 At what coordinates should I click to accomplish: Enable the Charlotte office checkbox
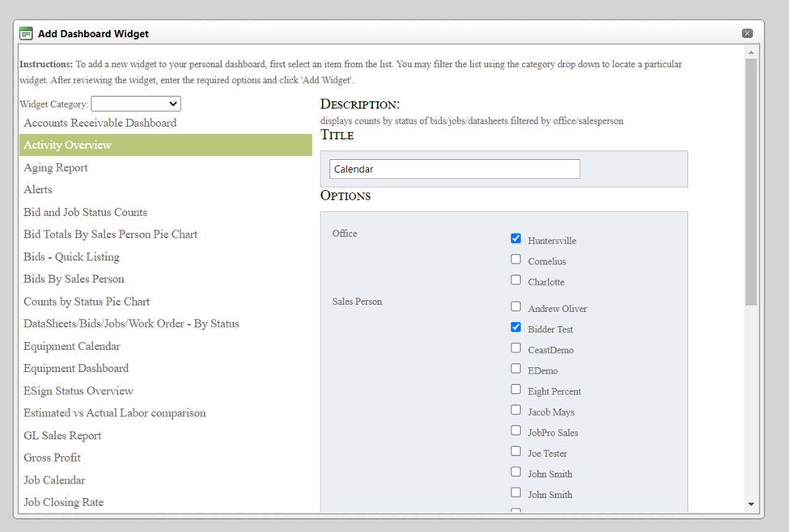(515, 281)
